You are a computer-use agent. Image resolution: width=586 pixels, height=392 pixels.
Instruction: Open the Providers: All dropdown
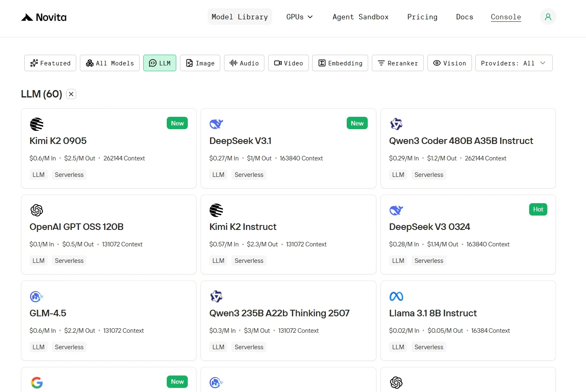pyautogui.click(x=514, y=63)
